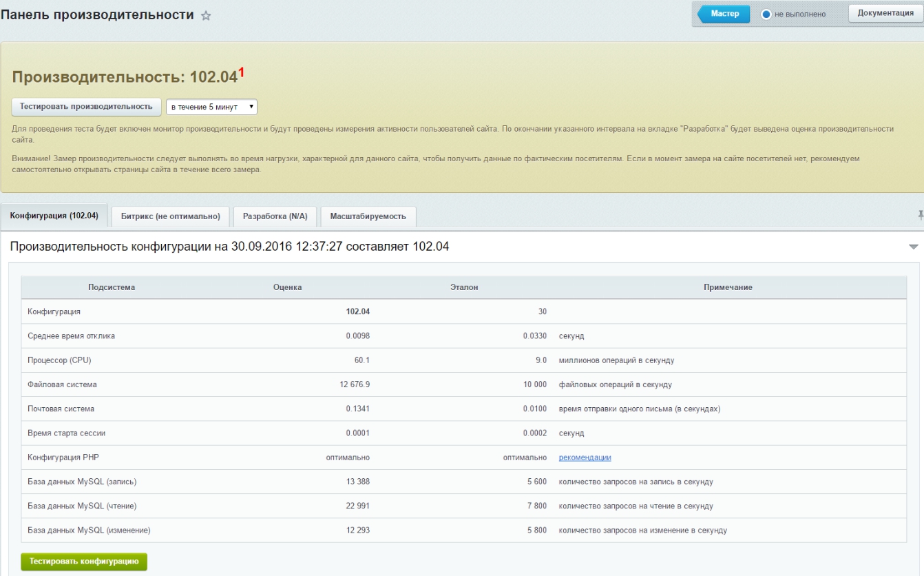Open the Разработка (N/A) tab
This screenshot has height=576, width=924.
[275, 216]
